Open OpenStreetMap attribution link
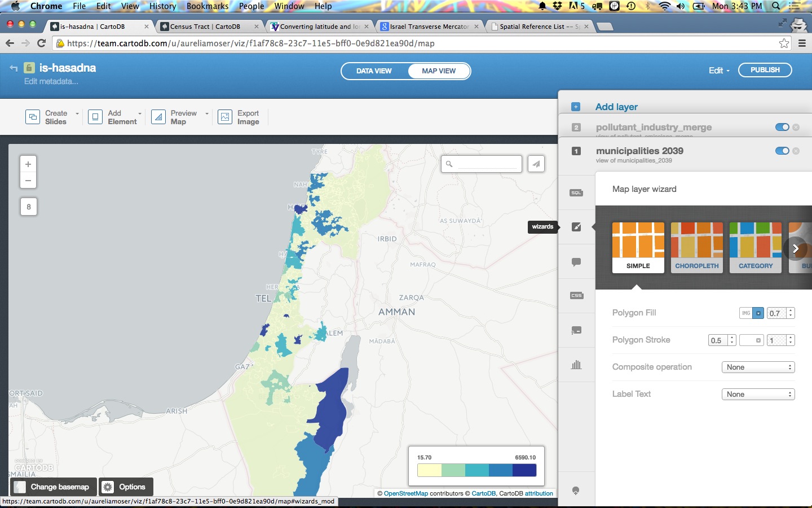812x508 pixels. (406, 493)
